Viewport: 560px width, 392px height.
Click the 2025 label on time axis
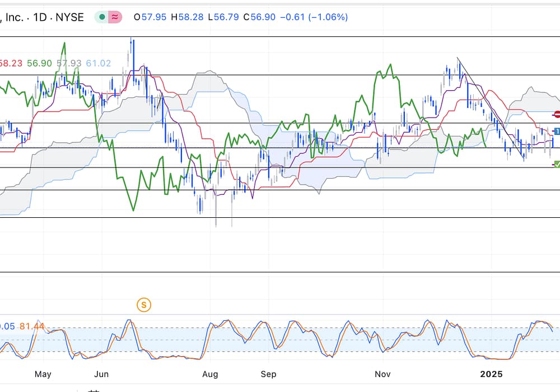493,374
